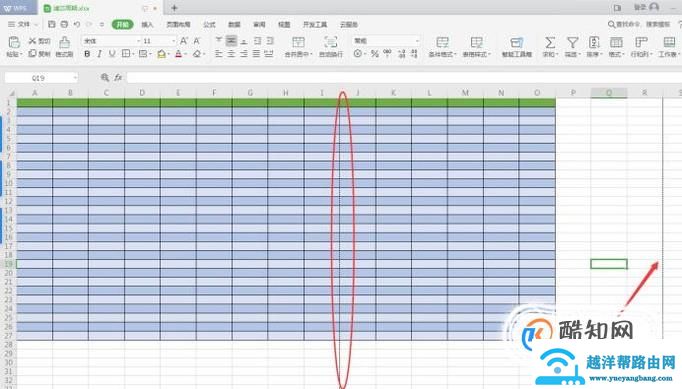Click the 剪切 (Cut) scissors button

coord(39,41)
